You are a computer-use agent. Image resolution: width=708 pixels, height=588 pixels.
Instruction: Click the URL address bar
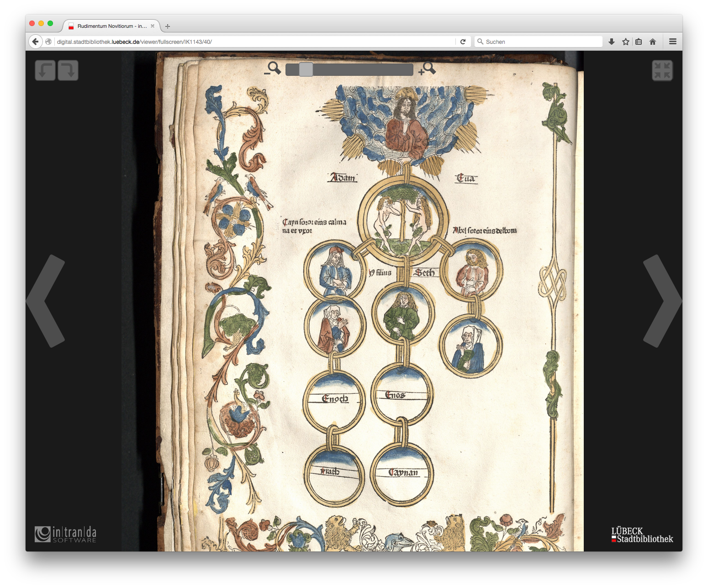pyautogui.click(x=255, y=42)
